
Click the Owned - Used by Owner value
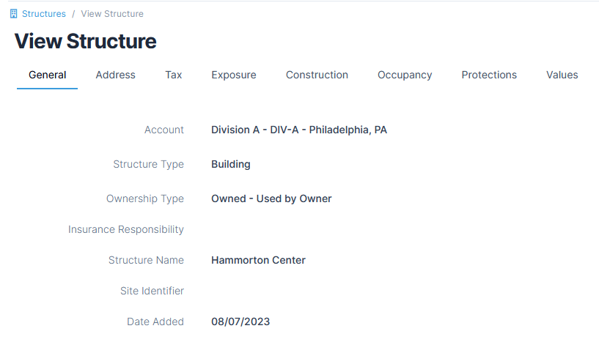(x=271, y=198)
